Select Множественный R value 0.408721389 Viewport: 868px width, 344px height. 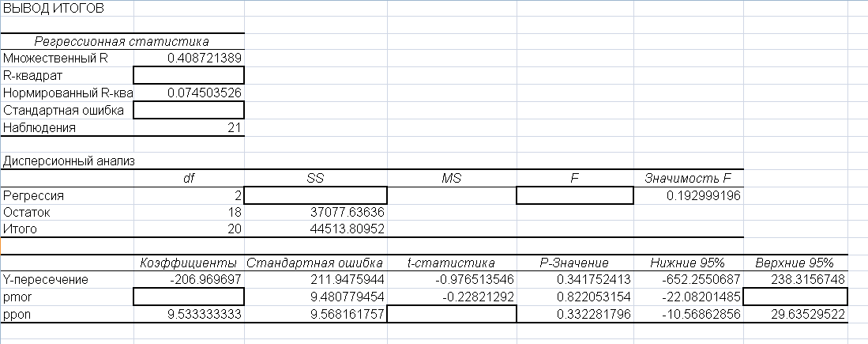pyautogui.click(x=205, y=58)
